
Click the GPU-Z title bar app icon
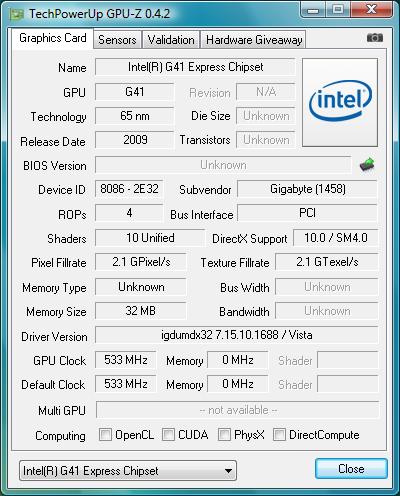point(16,14)
